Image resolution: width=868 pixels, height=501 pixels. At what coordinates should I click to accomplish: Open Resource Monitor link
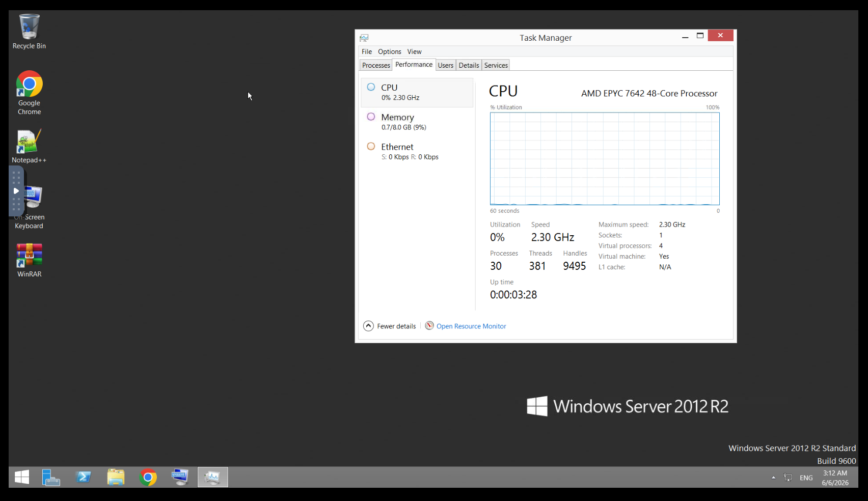[471, 326]
